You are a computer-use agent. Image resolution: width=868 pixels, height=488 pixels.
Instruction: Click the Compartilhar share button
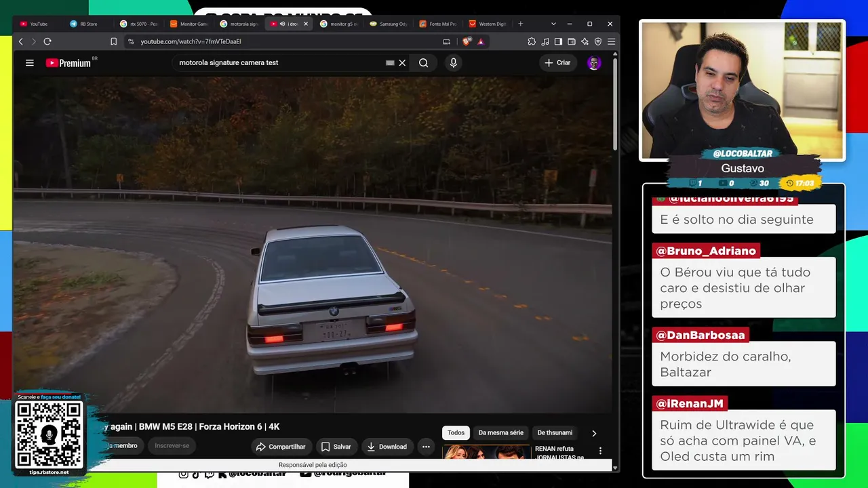[281, 447]
